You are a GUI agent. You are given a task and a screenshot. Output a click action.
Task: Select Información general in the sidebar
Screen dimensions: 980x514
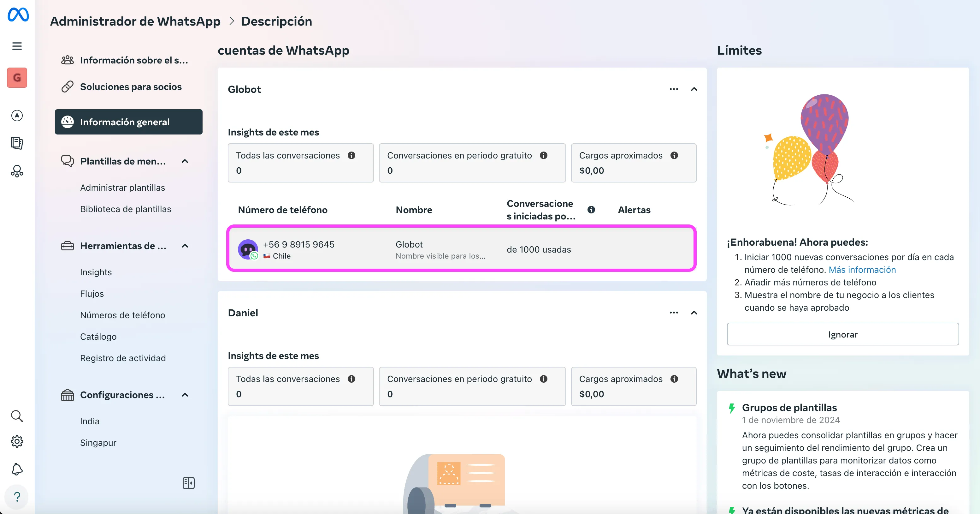[x=129, y=122]
